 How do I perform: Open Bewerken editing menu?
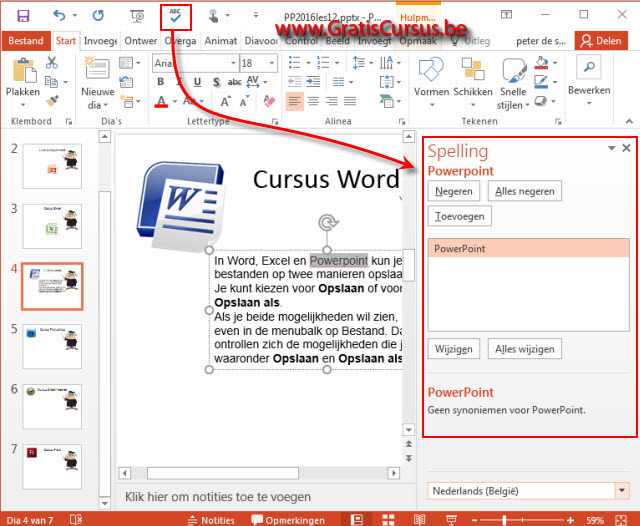tap(589, 81)
